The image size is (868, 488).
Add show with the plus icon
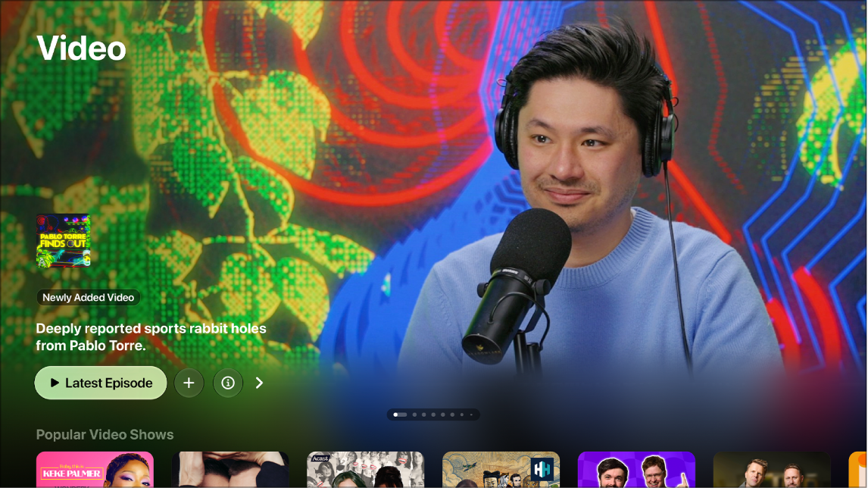pos(189,383)
